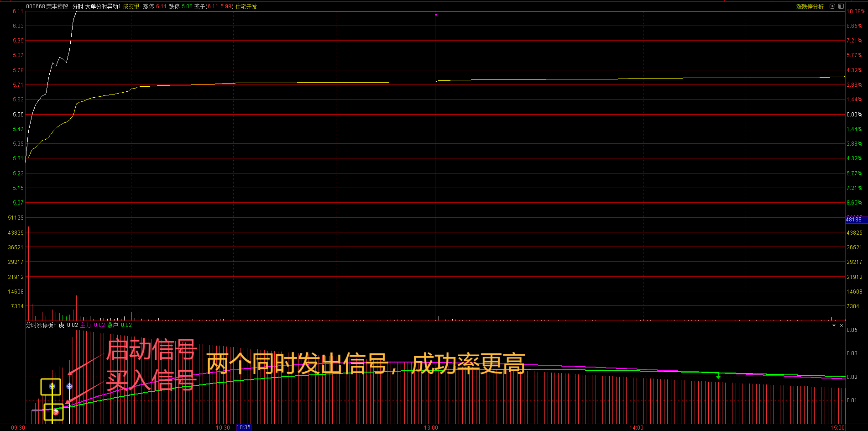Select the stock title 000668 荣丰控股
Viewport: 868px width, 431px height.
(47, 6)
